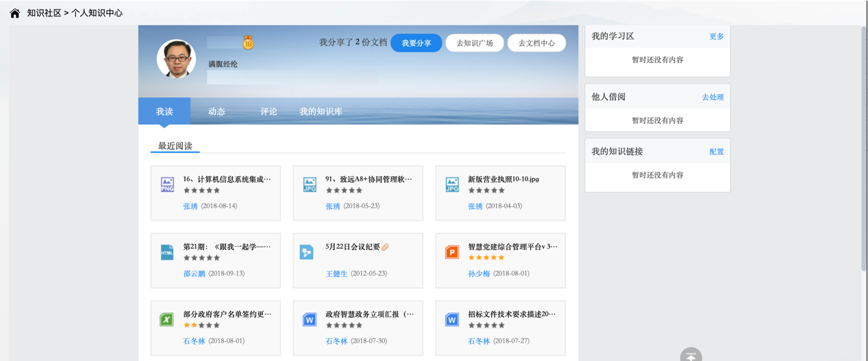Click the home icon in breadcrumb
868x361 pixels.
coord(14,13)
